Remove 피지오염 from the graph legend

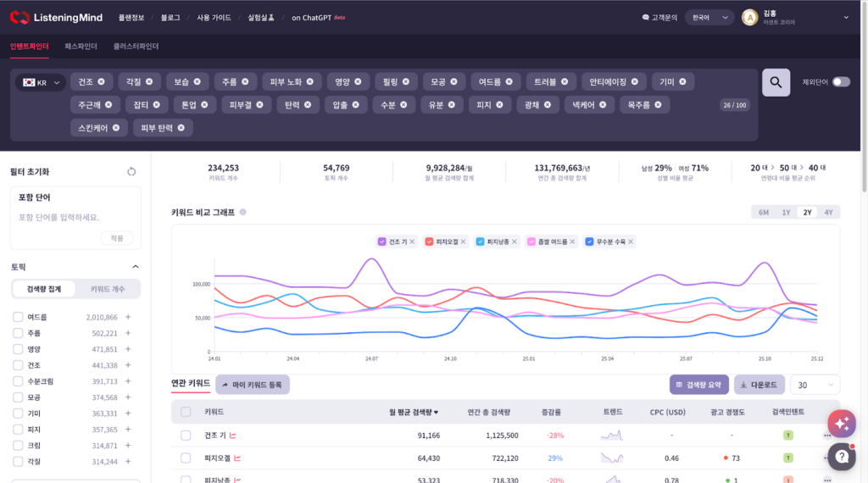[x=465, y=241]
